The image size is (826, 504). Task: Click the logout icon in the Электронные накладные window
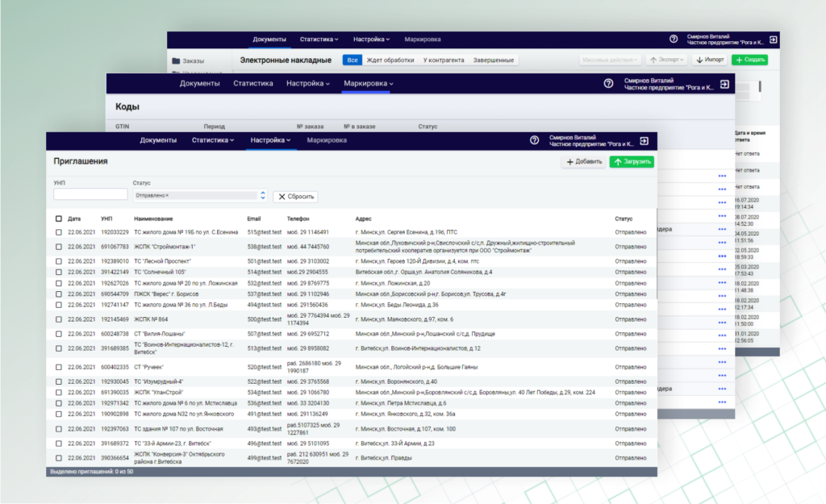773,40
